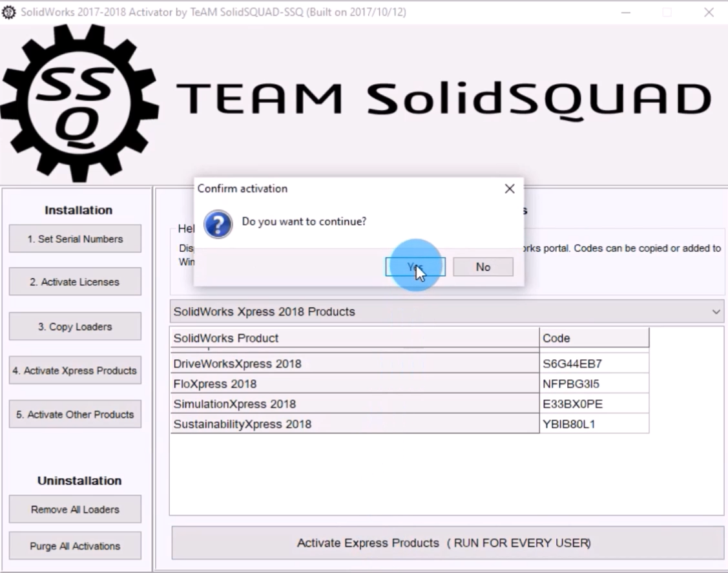Click the gear app icon in title bar
Viewport: 728px width, 573px height.
pos(9,12)
